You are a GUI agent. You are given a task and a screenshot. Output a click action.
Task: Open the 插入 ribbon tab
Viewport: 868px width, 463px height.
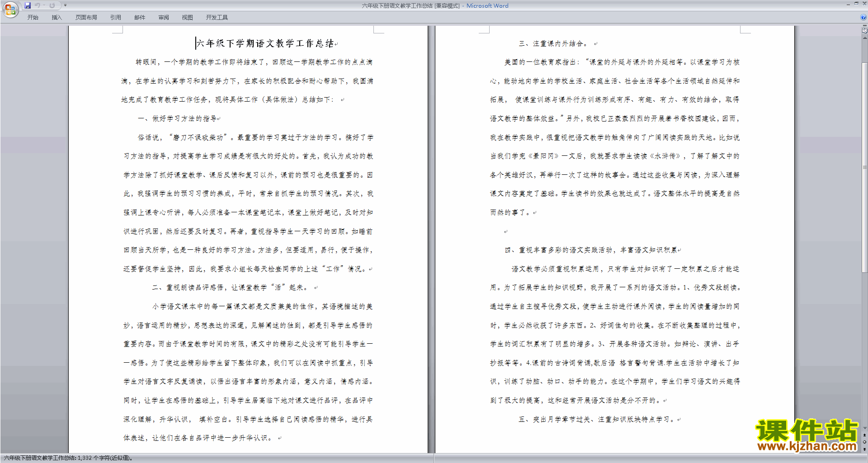57,17
